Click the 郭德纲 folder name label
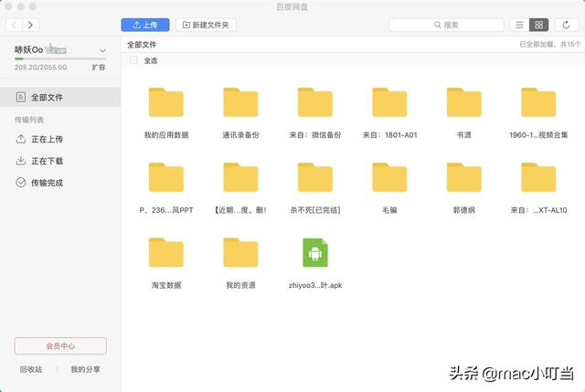 464,210
